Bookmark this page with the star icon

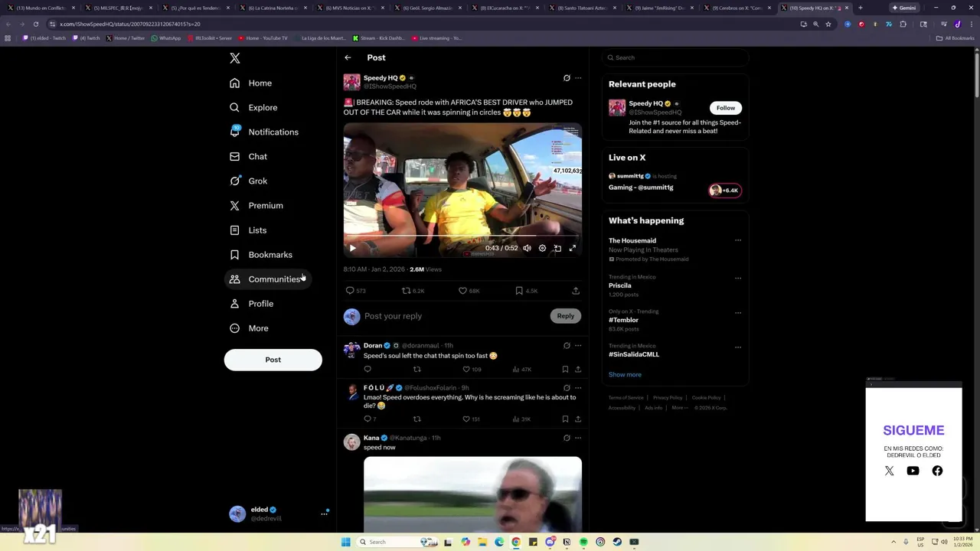coord(828,24)
